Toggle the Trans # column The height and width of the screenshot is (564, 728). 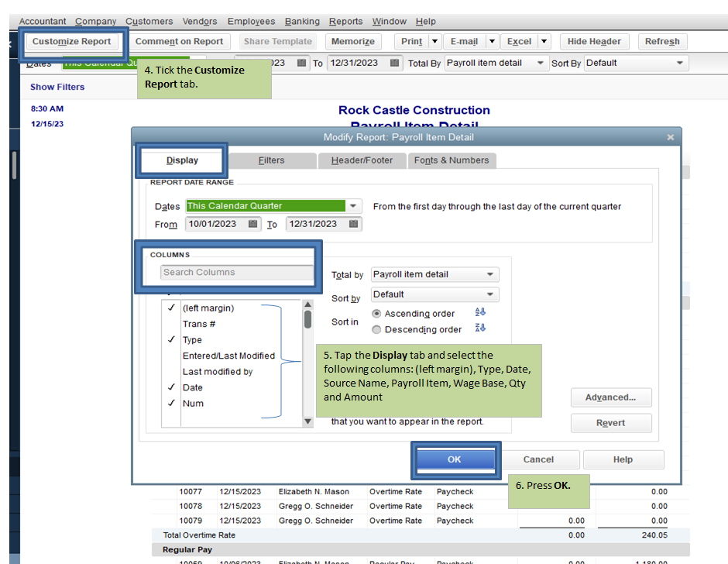pos(199,324)
